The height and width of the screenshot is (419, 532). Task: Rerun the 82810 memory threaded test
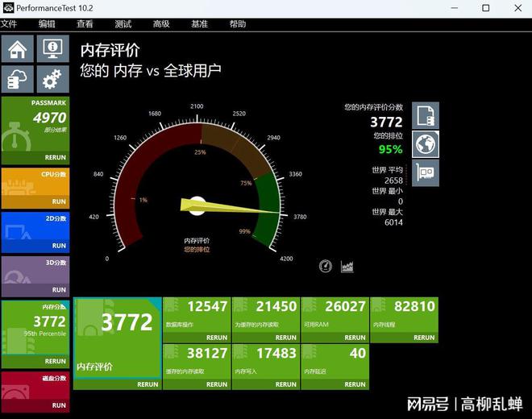pos(424,338)
